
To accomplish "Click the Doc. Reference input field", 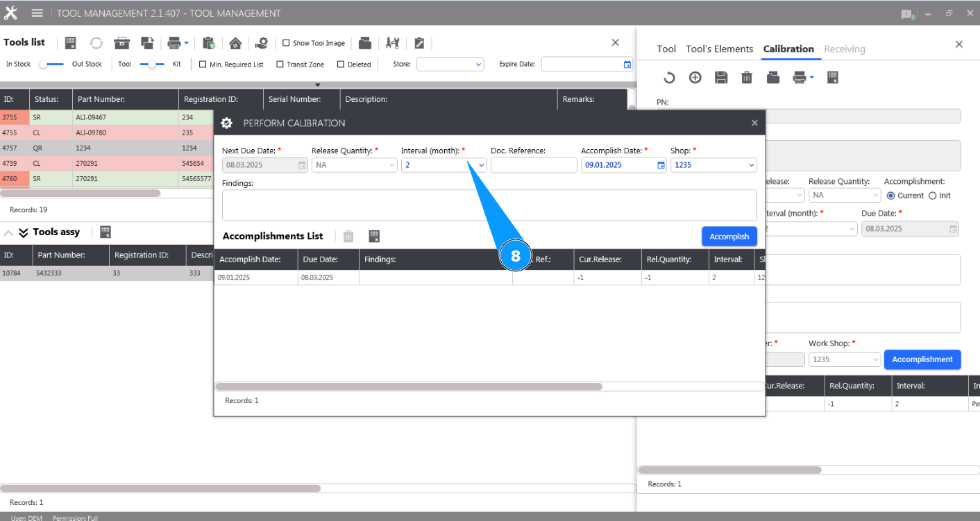I will pyautogui.click(x=534, y=165).
